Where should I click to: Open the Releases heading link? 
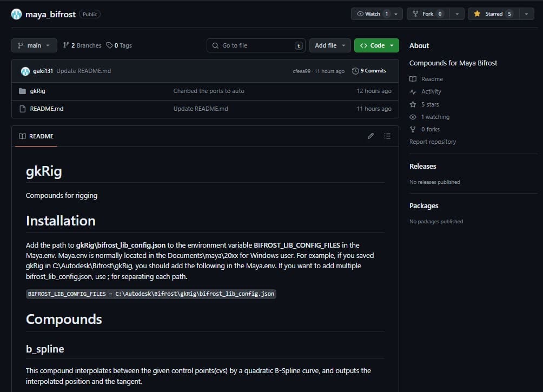(423, 166)
